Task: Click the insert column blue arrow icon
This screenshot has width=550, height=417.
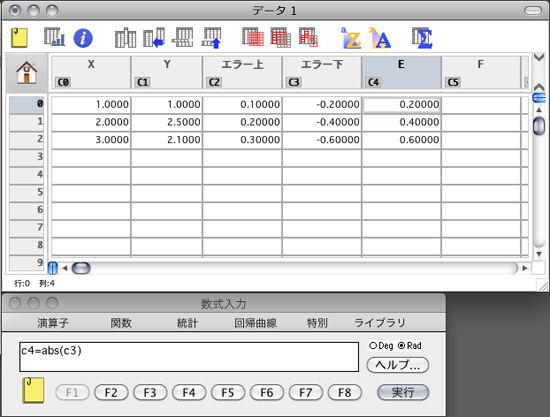Action: (x=154, y=38)
